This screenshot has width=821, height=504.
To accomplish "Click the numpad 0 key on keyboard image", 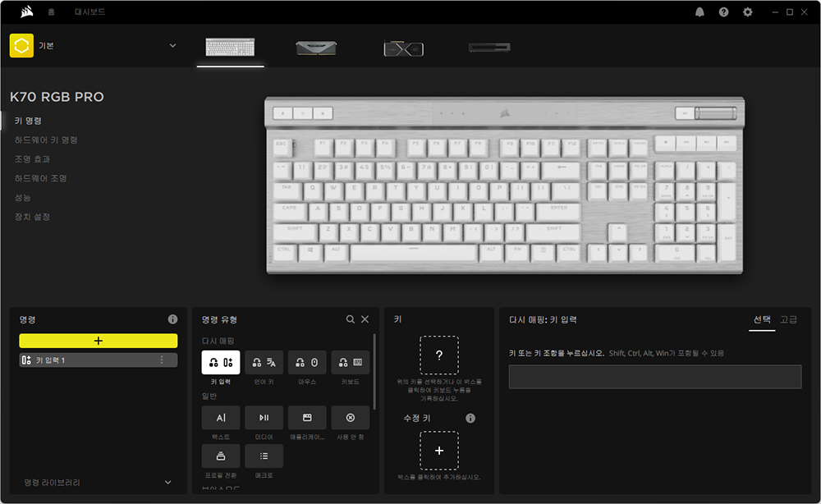I will point(676,253).
